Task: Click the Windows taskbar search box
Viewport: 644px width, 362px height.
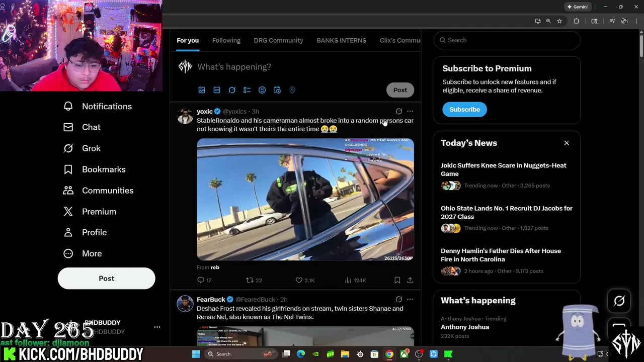Action: (x=242, y=354)
